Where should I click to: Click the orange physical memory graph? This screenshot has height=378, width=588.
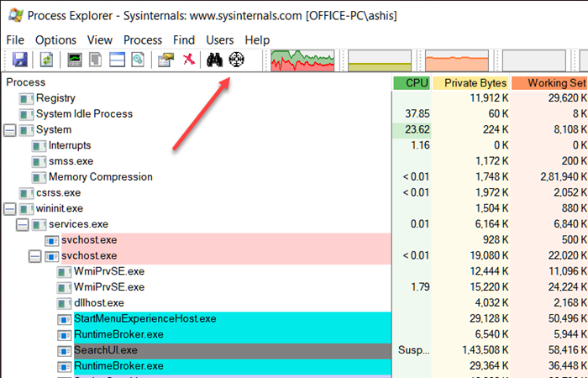tap(457, 60)
